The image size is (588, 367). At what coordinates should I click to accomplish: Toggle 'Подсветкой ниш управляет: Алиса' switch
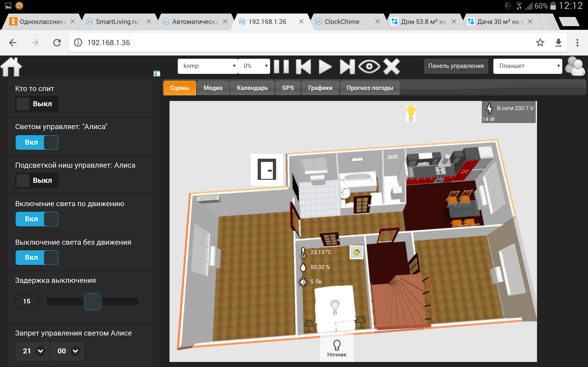[37, 180]
